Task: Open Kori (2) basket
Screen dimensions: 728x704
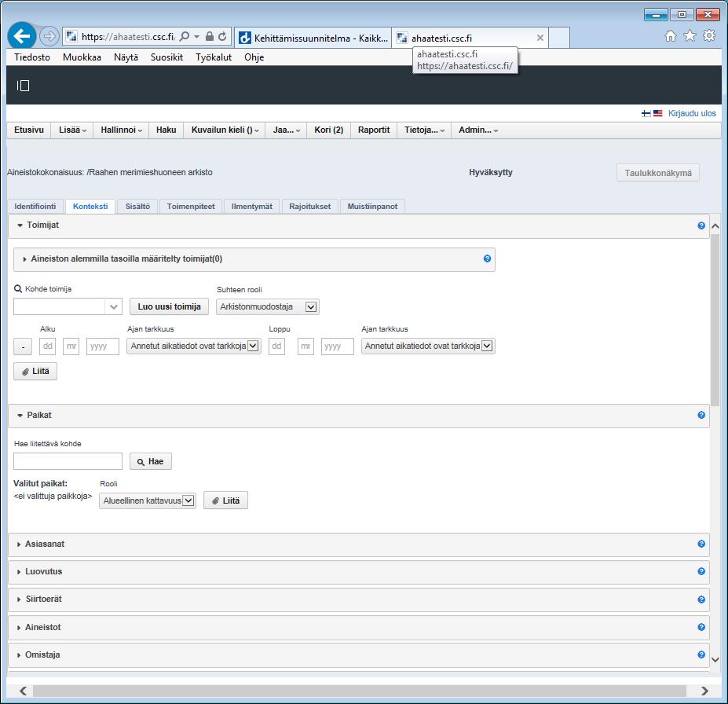Action: (x=329, y=130)
